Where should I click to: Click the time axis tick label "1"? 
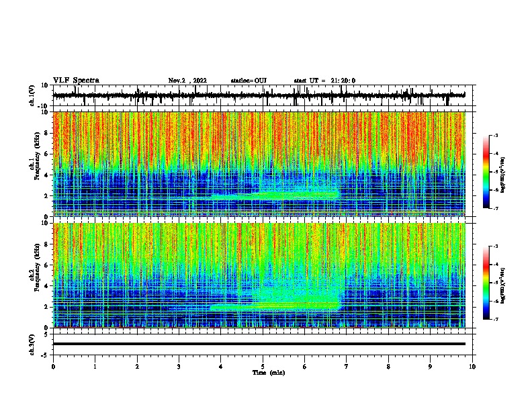(95, 367)
